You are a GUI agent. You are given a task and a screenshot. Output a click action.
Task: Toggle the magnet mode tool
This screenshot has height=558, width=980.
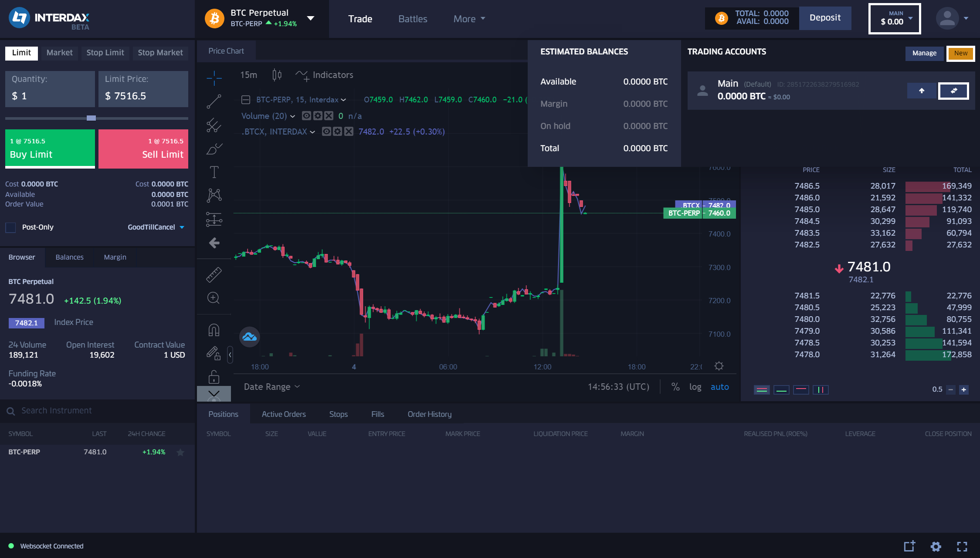(x=214, y=330)
